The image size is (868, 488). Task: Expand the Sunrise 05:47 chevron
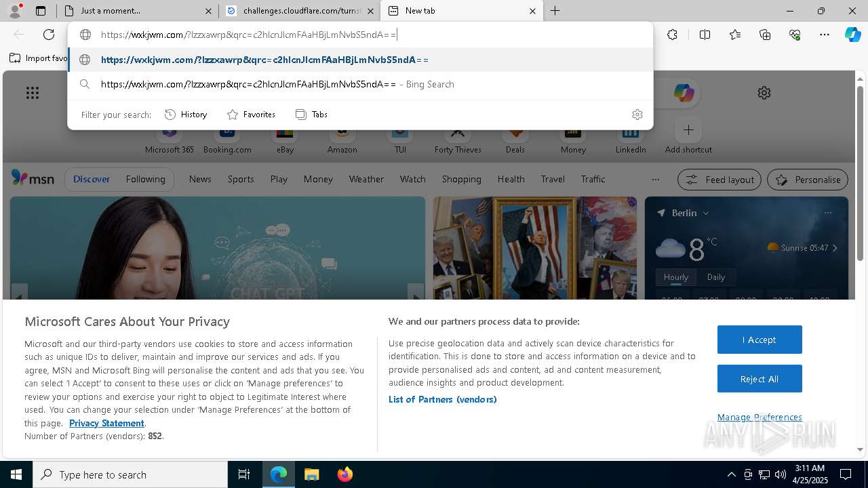[835, 248]
